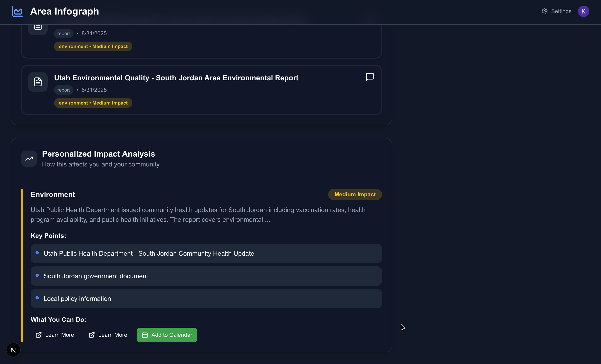The width and height of the screenshot is (601, 364).
Task: Select key point Local policy information
Action: click(77, 299)
